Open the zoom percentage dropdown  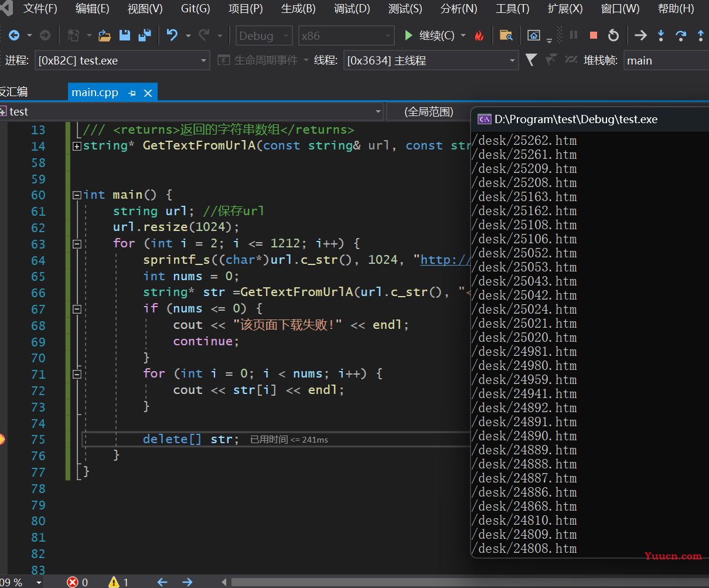tap(39, 582)
